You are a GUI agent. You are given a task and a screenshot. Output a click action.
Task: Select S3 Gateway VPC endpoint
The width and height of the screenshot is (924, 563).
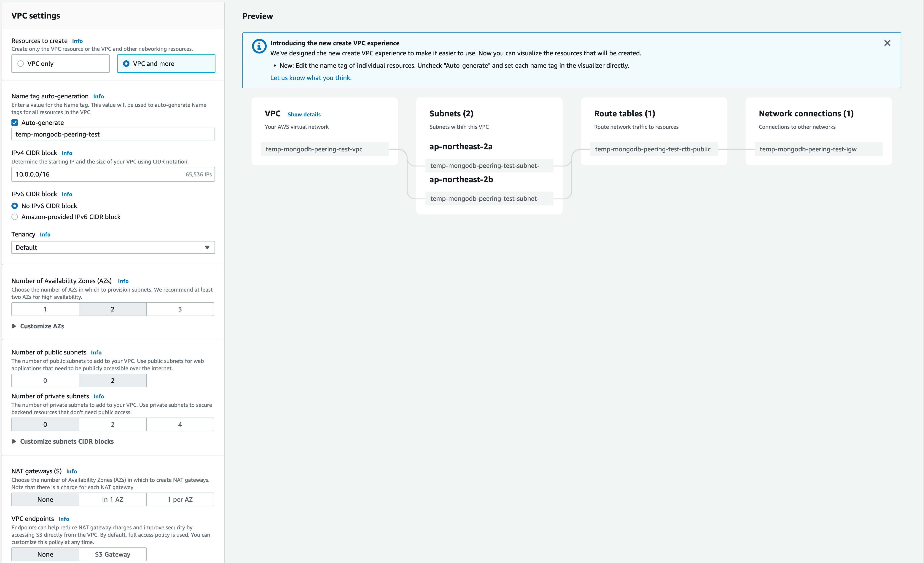pos(113,554)
